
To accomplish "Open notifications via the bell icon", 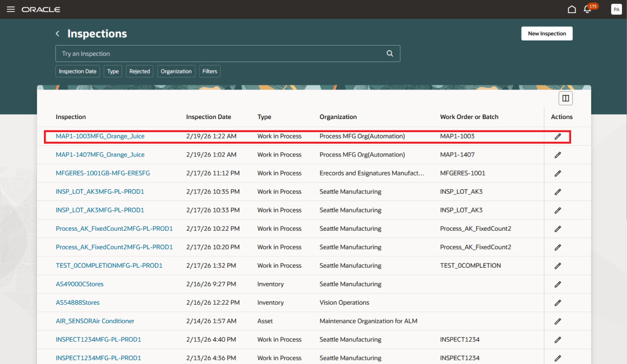I will [588, 9].
